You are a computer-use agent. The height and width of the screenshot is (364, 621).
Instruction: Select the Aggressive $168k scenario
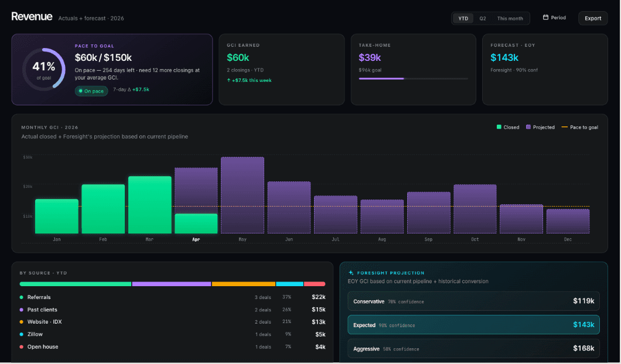click(x=473, y=349)
